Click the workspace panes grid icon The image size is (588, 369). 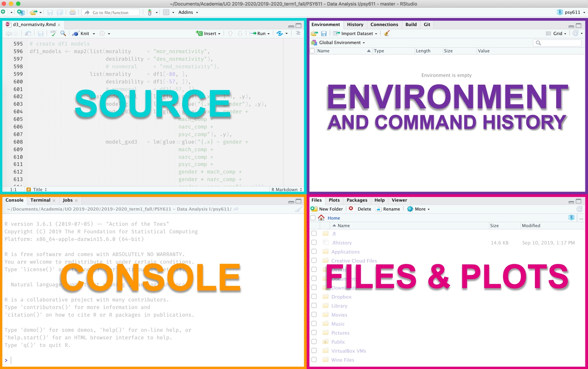click(166, 12)
